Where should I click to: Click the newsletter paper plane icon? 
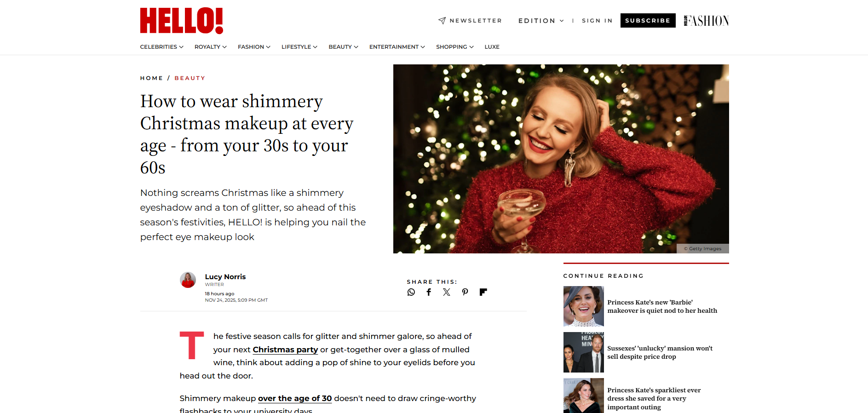tap(442, 21)
